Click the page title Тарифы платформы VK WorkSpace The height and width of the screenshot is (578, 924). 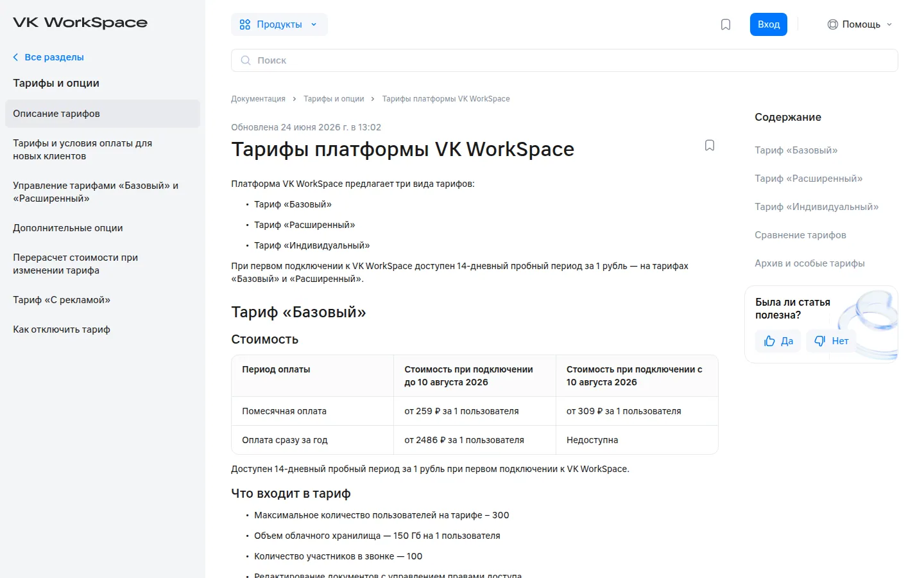click(x=402, y=149)
